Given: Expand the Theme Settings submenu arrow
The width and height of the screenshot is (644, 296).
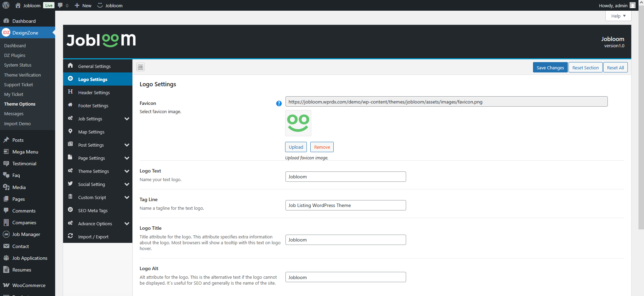Looking at the screenshot, I should pyautogui.click(x=127, y=171).
